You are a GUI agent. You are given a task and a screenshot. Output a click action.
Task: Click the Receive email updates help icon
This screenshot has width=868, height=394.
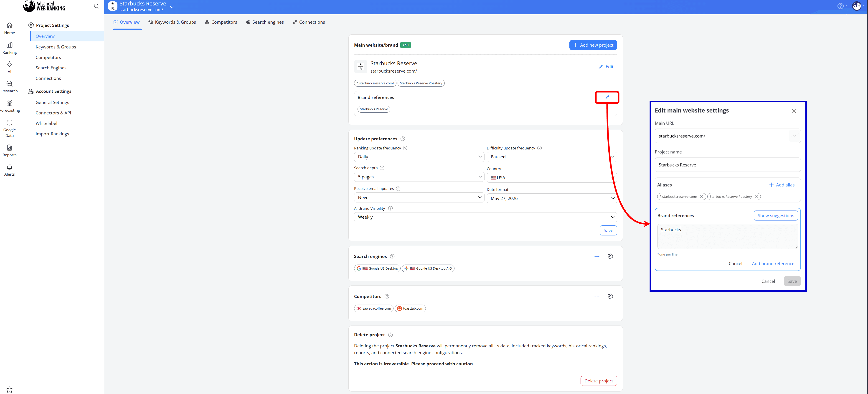(398, 189)
